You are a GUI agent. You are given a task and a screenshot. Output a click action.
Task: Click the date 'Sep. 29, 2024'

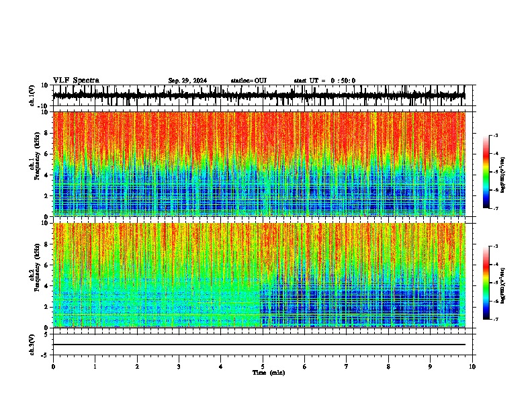pos(187,81)
